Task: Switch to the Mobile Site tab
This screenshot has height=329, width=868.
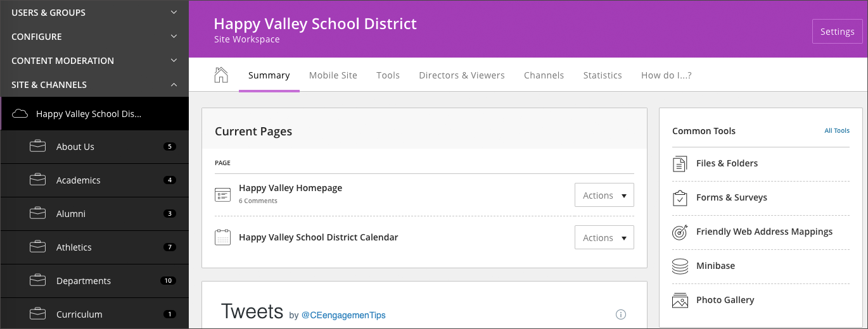Action: tap(333, 75)
